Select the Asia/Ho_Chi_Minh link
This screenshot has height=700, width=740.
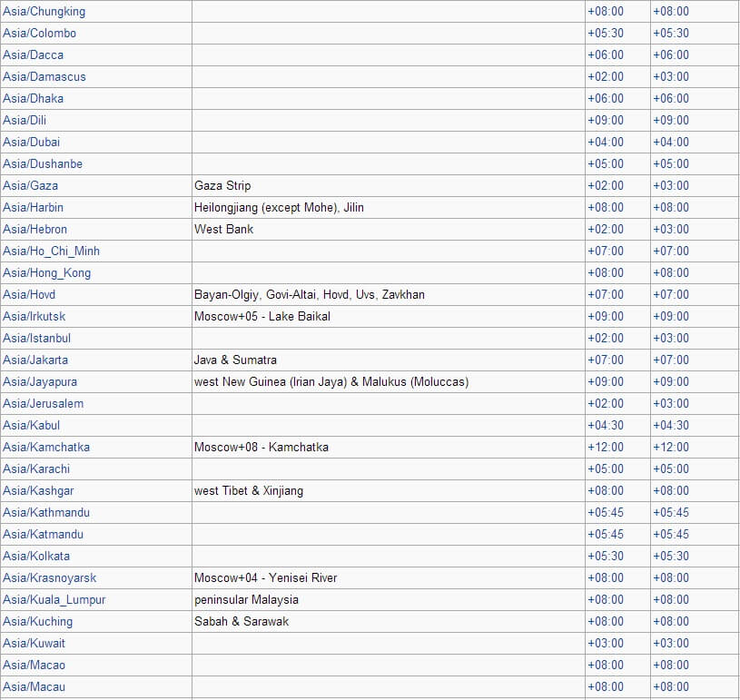(x=51, y=251)
